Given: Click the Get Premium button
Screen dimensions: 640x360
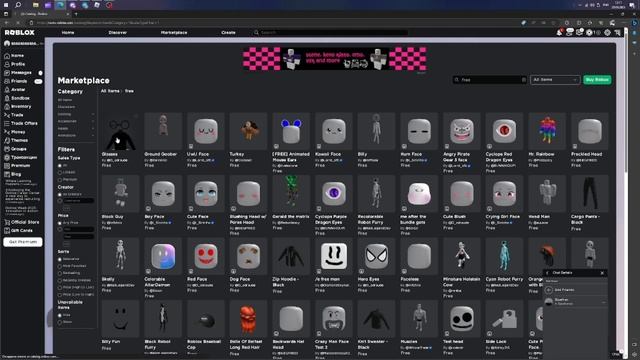Looking at the screenshot, I should [x=23, y=242].
